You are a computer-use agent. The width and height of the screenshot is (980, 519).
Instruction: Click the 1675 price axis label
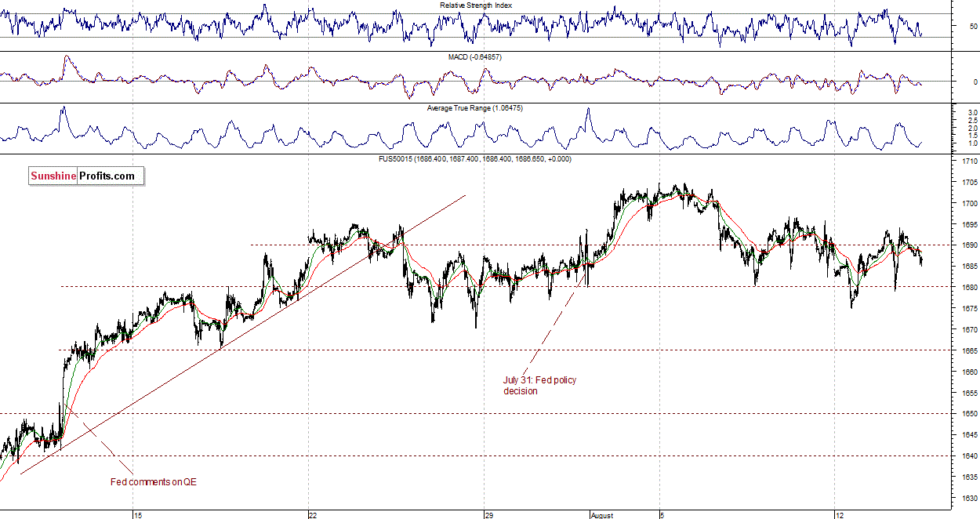click(x=969, y=308)
